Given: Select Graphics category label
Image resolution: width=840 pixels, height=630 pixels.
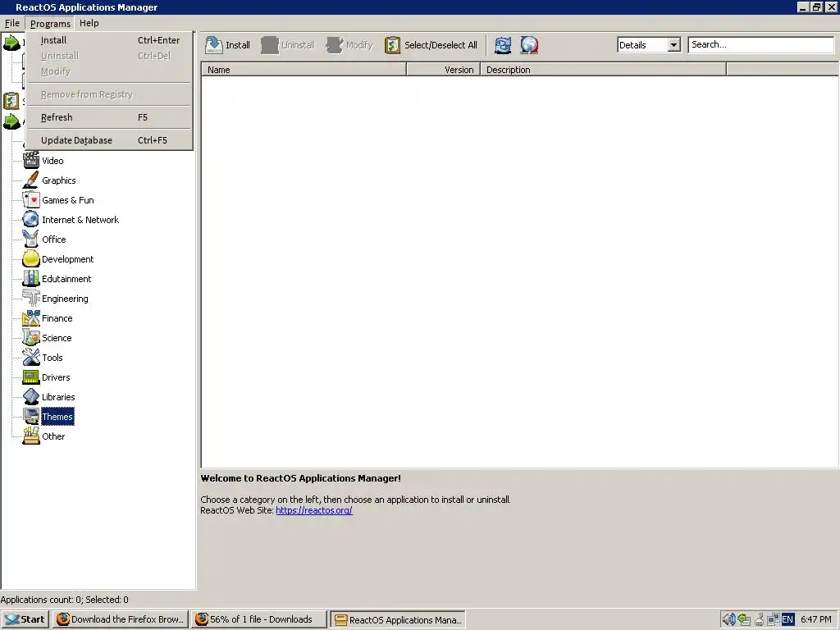Looking at the screenshot, I should (59, 180).
